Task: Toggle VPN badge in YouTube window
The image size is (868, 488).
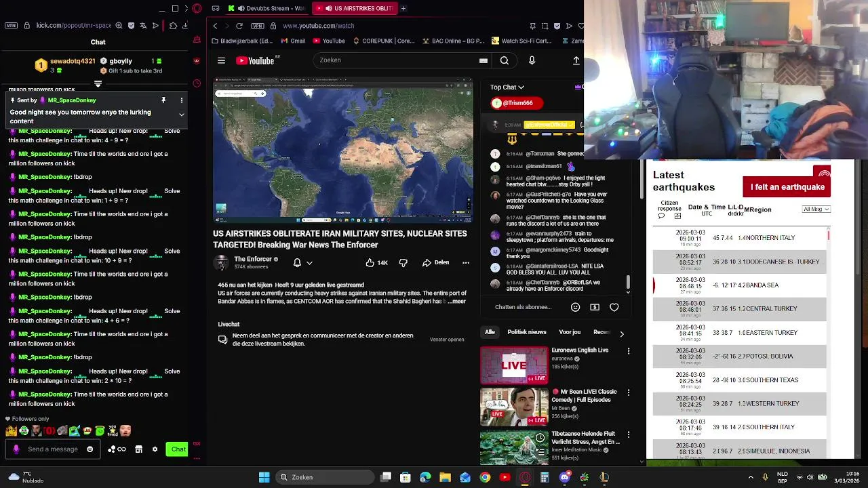Action: [x=256, y=26]
